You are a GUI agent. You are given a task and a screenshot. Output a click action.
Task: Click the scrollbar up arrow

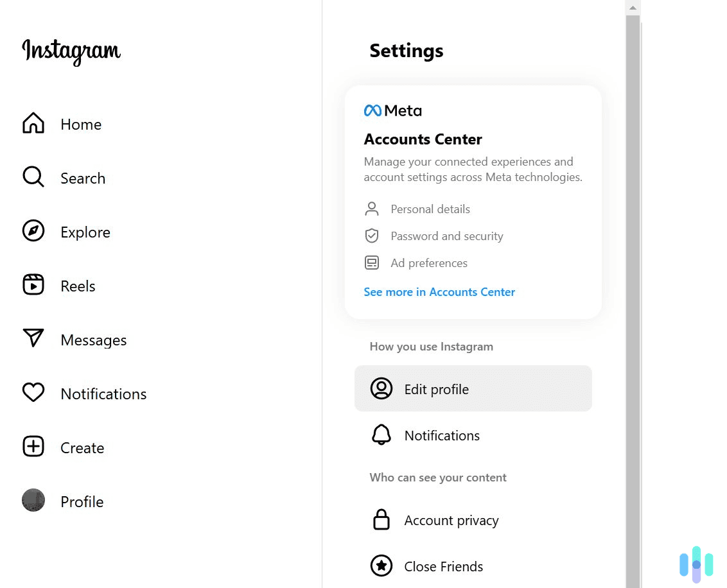click(633, 7)
